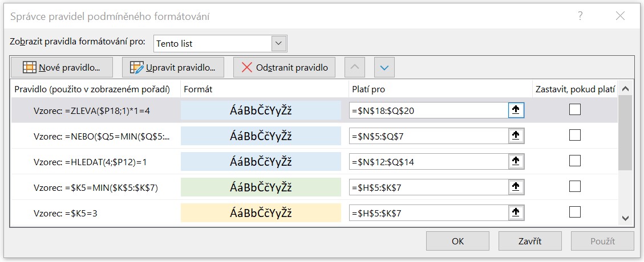This screenshot has height=262, width=644.
Task: Confirm with the OK button
Action: pyautogui.click(x=457, y=241)
